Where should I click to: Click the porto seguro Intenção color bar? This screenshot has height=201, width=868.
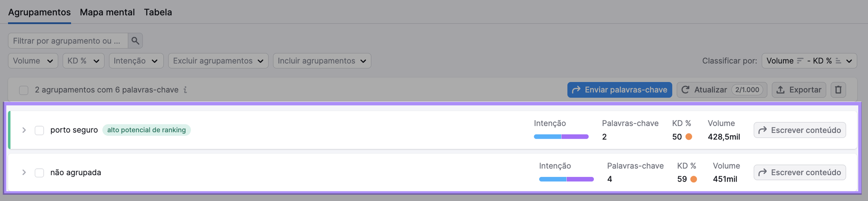(x=561, y=137)
